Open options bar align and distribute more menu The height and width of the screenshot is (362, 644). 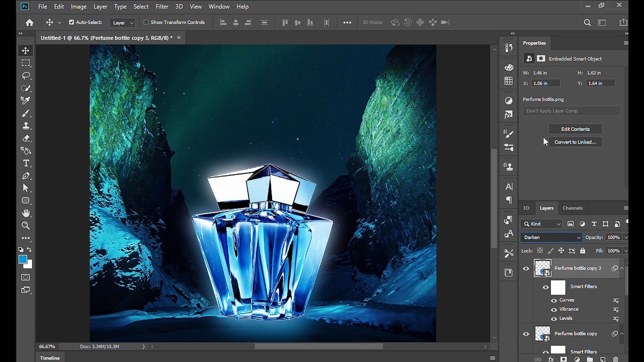tap(347, 22)
